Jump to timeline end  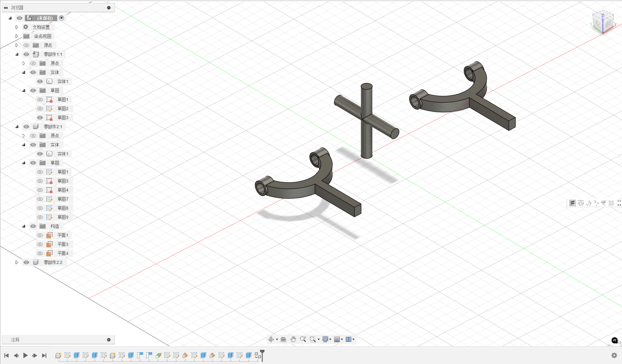click(x=44, y=356)
